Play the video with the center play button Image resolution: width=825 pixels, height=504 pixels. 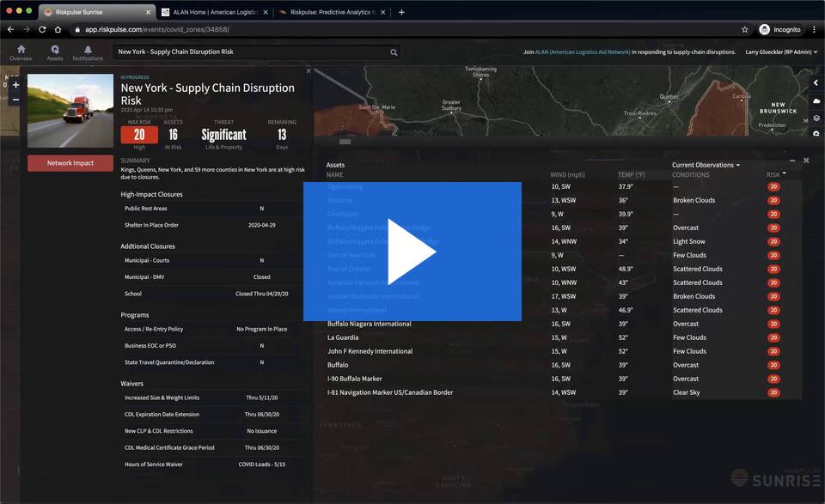(x=412, y=252)
